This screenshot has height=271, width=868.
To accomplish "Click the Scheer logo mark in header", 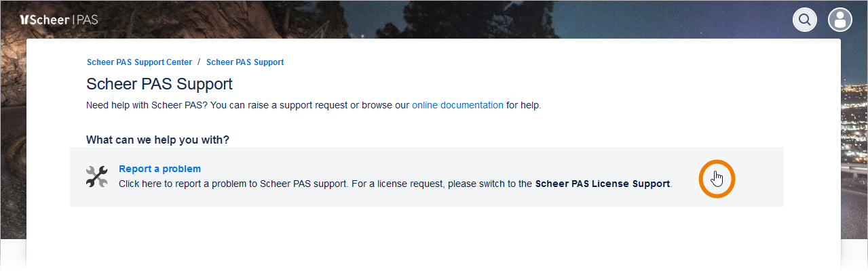I will coord(24,20).
